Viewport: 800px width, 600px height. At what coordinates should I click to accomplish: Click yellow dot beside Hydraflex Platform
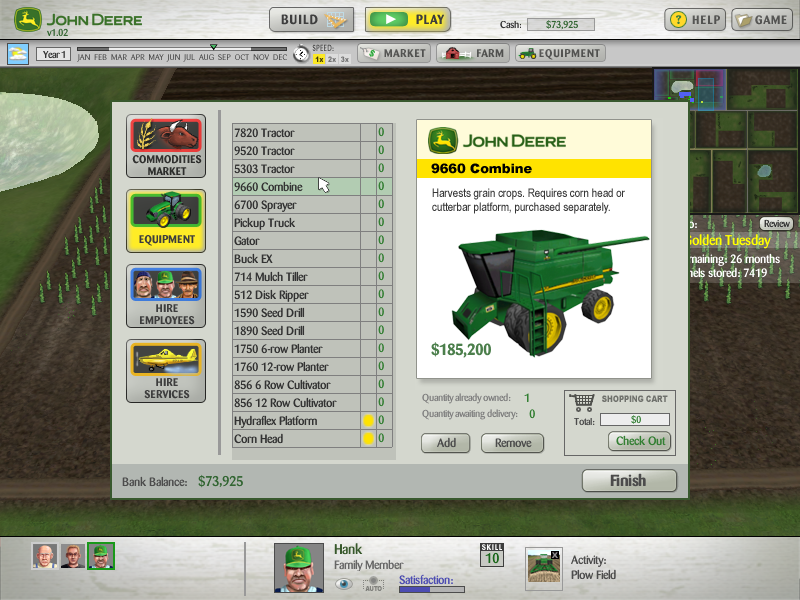[368, 420]
